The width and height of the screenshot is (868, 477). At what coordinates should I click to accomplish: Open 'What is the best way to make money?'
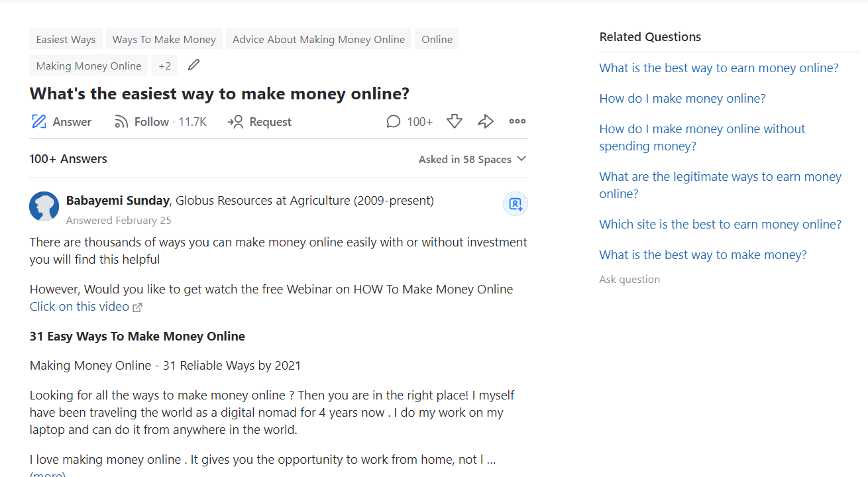coord(703,254)
